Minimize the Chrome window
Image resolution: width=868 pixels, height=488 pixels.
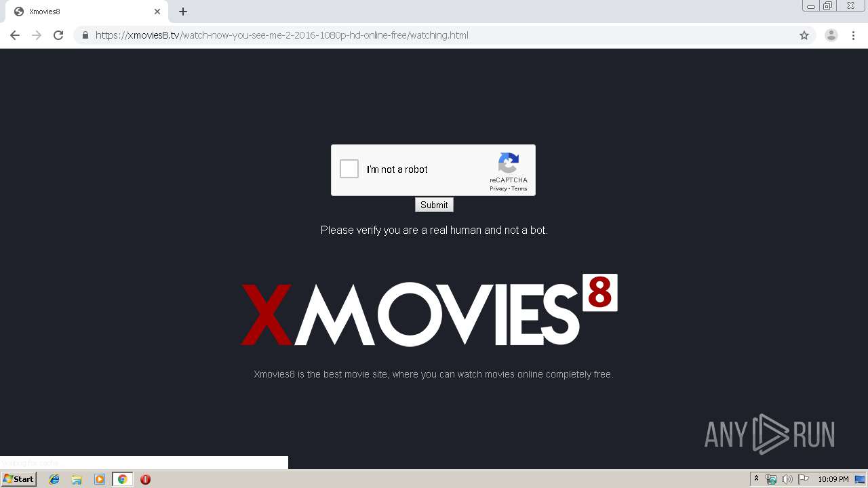click(x=811, y=5)
